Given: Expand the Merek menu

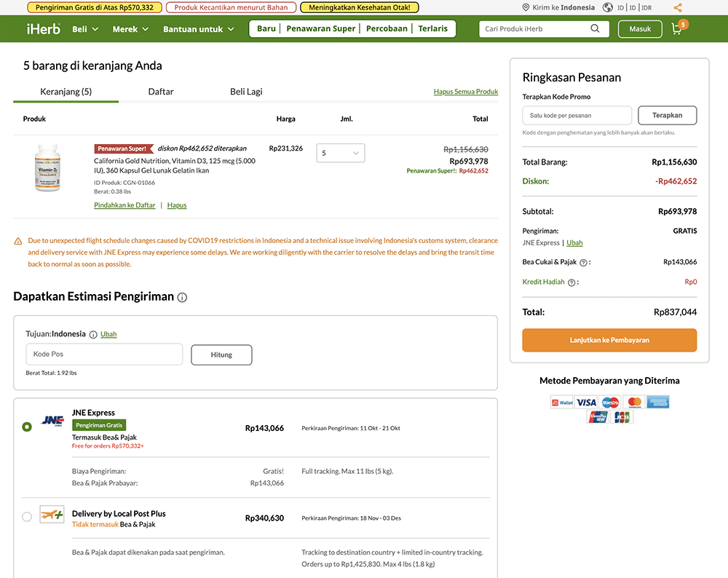Looking at the screenshot, I should pyautogui.click(x=130, y=29).
